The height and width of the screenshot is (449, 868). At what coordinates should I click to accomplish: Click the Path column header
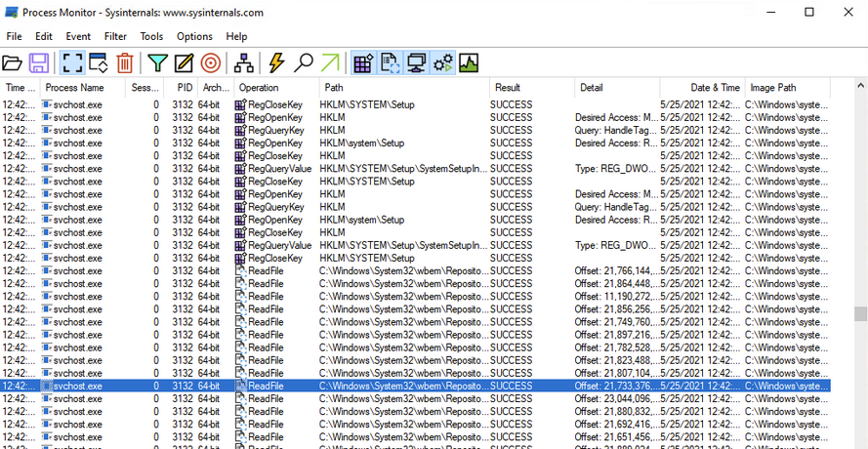[404, 88]
